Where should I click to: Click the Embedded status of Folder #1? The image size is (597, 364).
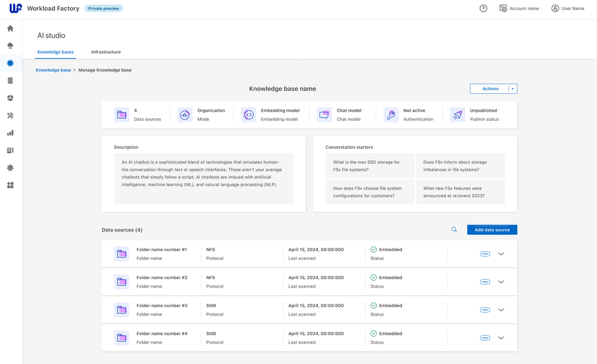pos(386,250)
